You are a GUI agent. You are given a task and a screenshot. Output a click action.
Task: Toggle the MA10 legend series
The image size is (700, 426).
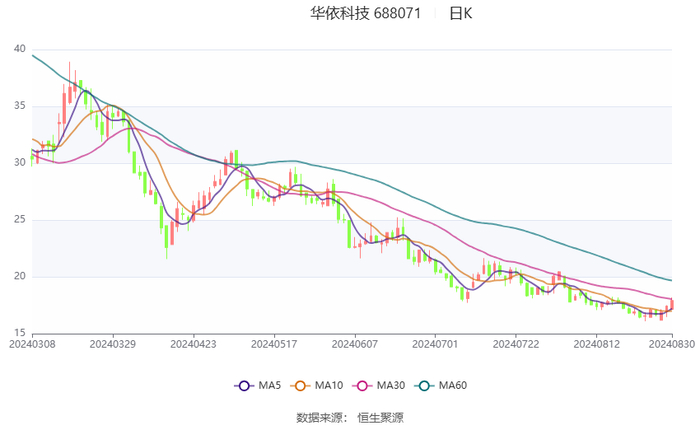pos(317,385)
